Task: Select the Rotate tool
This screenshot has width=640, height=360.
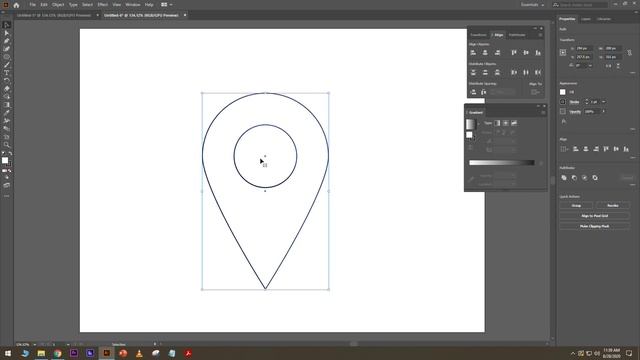Action: [7, 81]
